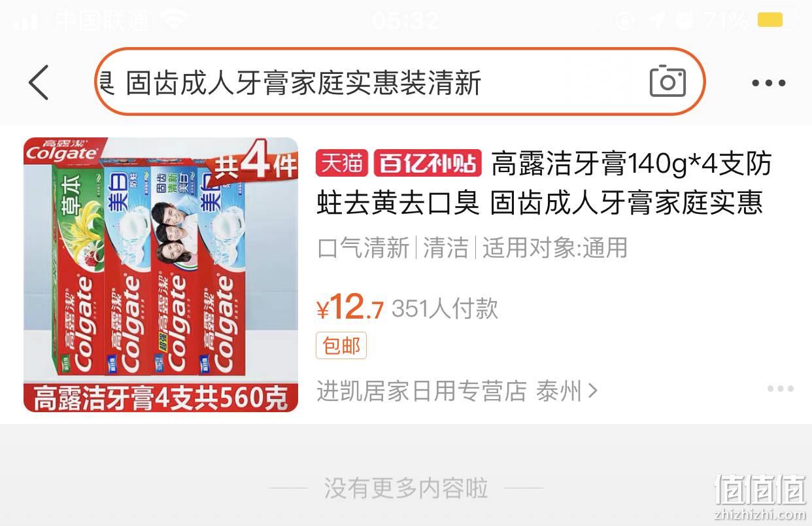Tap the red 天猫 badge
This screenshot has width=812, height=526.
click(x=342, y=163)
